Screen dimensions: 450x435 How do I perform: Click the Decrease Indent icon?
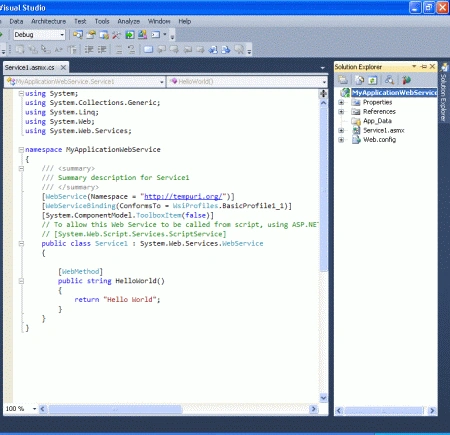89,50
